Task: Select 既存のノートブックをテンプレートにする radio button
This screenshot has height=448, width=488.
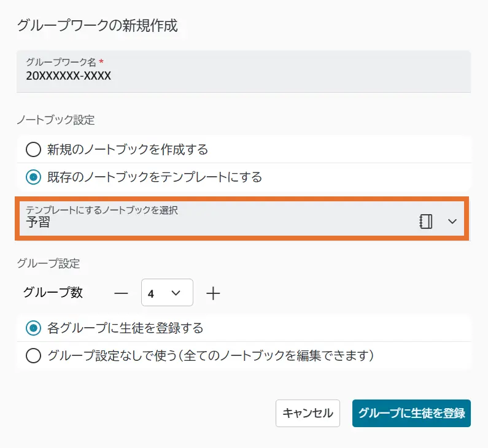Action: 34,177
